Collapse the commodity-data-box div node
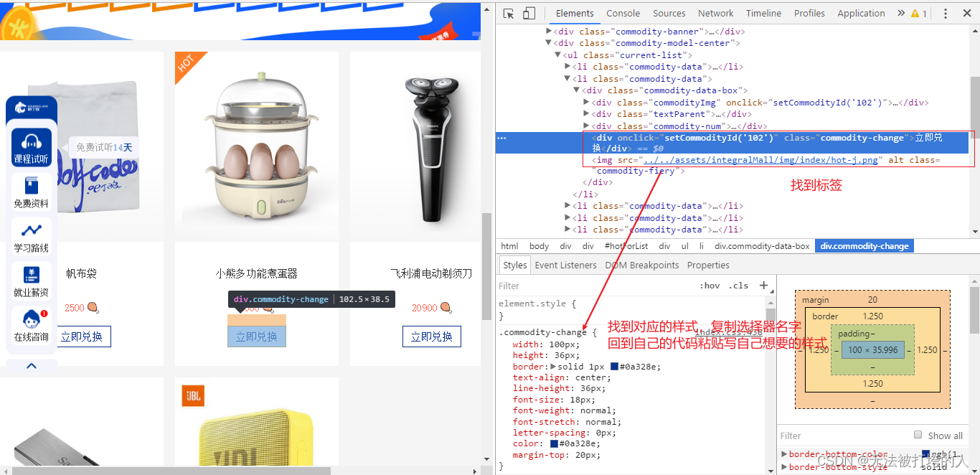The height and width of the screenshot is (475, 980). tap(576, 90)
